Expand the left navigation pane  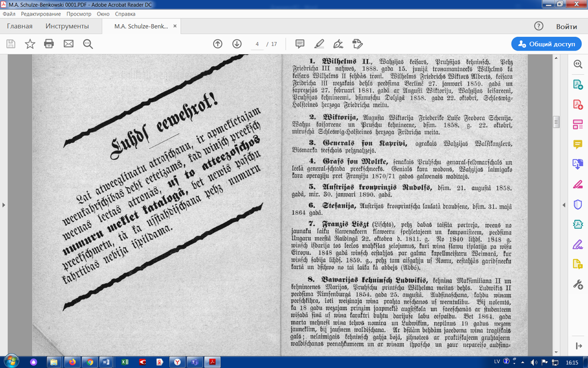[x=3, y=204]
